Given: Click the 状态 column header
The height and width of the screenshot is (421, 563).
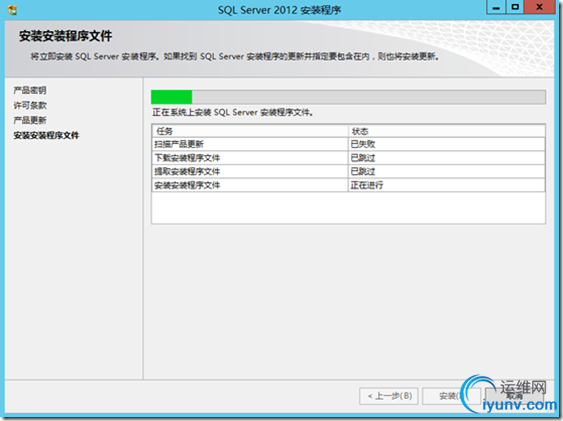Looking at the screenshot, I should tap(447, 131).
